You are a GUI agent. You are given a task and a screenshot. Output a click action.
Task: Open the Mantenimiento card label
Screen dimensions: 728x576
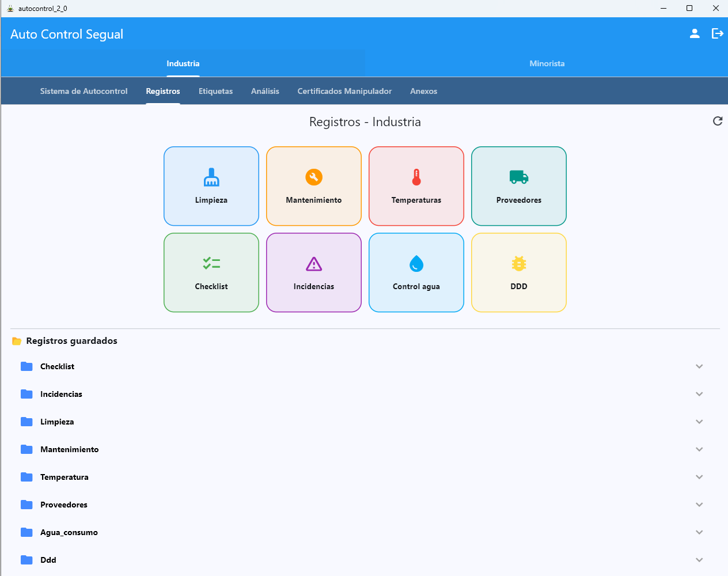tap(314, 200)
